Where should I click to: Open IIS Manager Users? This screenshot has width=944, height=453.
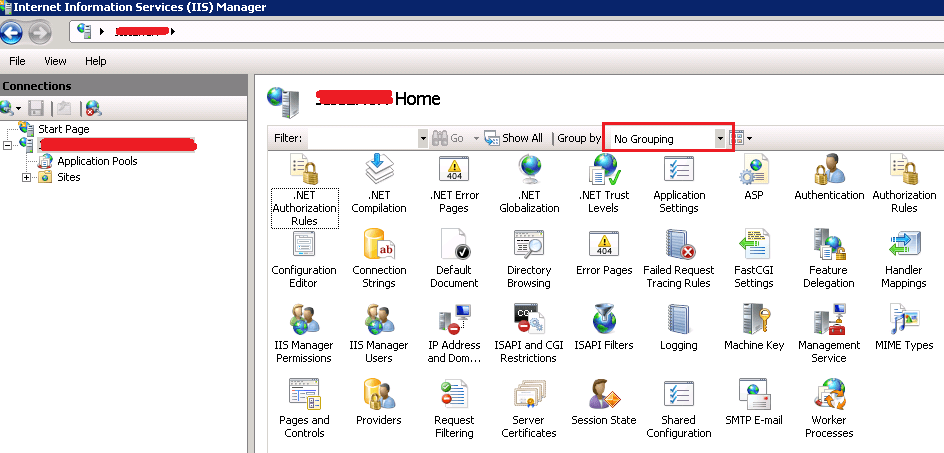click(379, 334)
